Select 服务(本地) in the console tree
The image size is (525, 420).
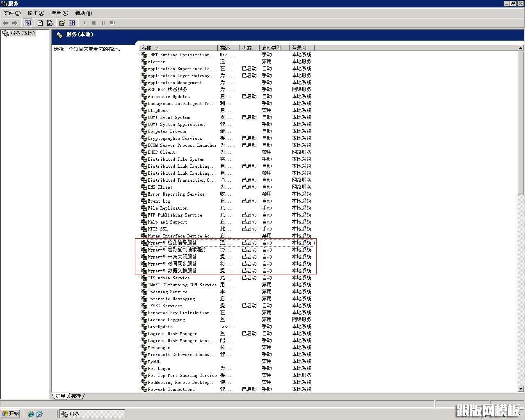click(x=23, y=33)
